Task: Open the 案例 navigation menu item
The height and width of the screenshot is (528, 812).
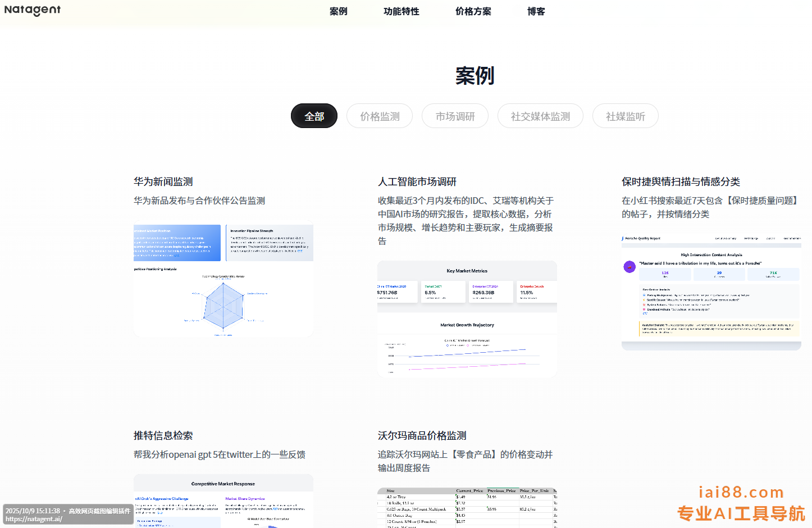Action: click(338, 11)
